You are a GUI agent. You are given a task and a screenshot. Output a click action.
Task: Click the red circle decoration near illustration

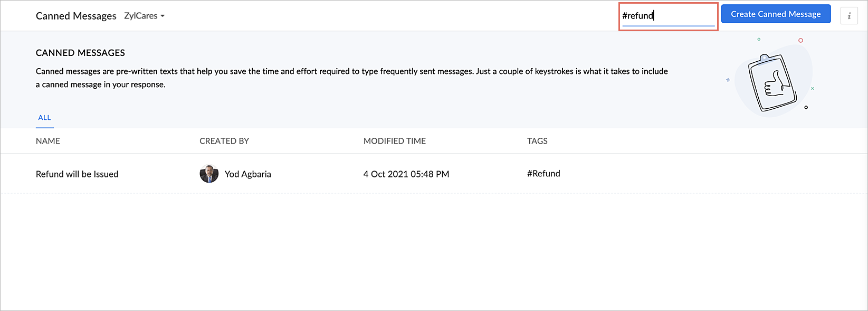[800, 40]
